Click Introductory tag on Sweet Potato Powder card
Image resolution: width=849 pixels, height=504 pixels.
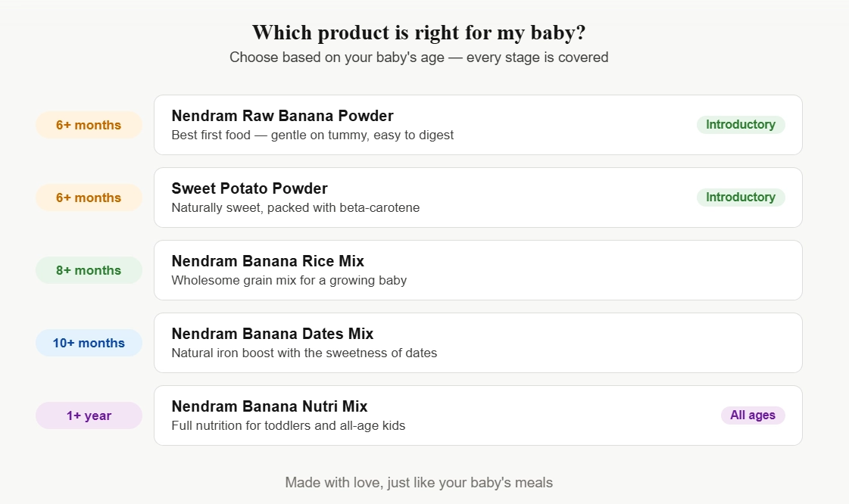tap(740, 198)
